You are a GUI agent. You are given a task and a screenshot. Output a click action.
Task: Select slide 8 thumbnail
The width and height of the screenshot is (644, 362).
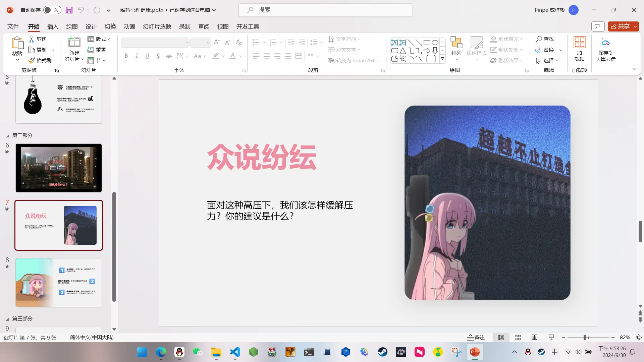coord(59,283)
